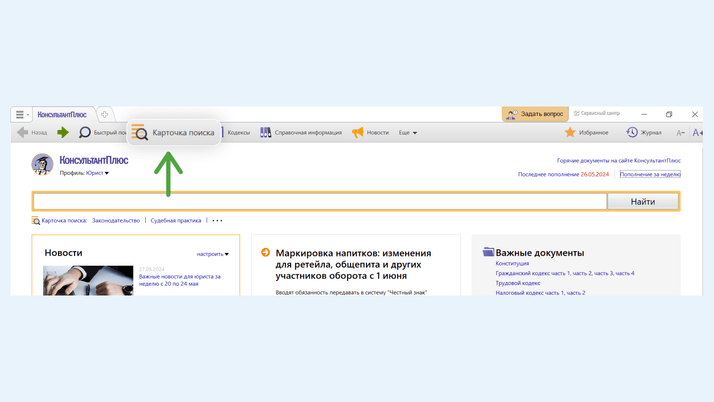This screenshot has width=714, height=402.
Task: Open Сервисный центр link
Action: tap(597, 113)
